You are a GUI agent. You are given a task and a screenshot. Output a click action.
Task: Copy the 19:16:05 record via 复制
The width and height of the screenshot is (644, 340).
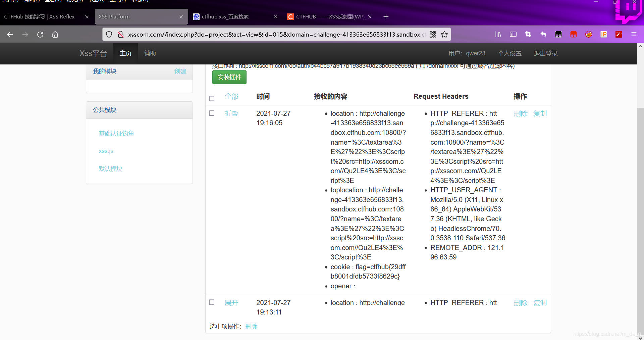[x=540, y=113]
